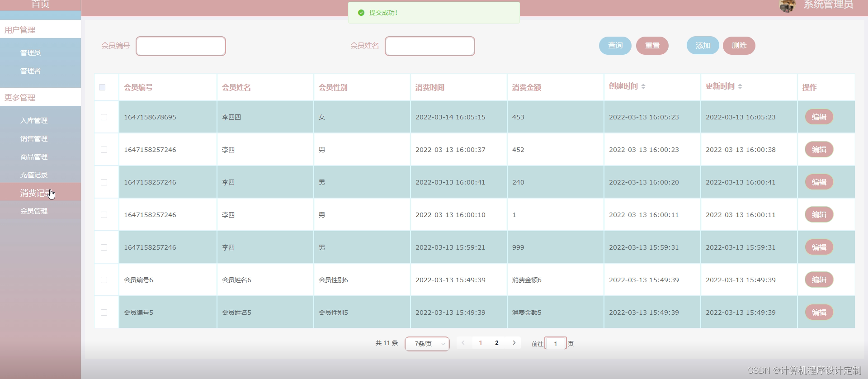Check the row with consumption amount 240

pos(104,182)
